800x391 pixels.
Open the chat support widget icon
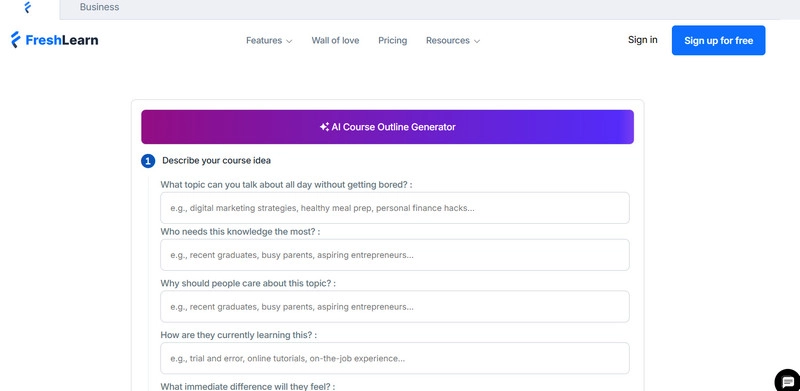pos(788,381)
